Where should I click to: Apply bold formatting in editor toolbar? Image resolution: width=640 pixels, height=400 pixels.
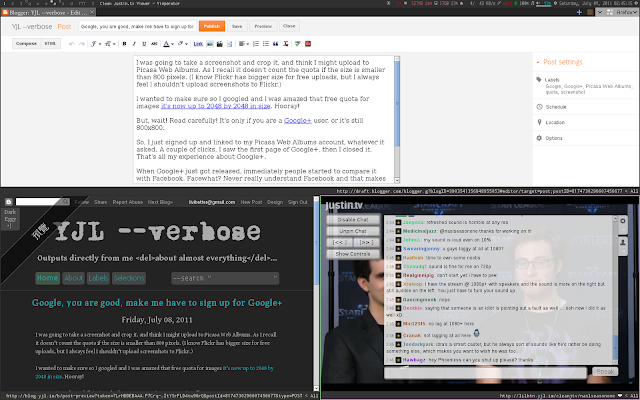click(124, 44)
